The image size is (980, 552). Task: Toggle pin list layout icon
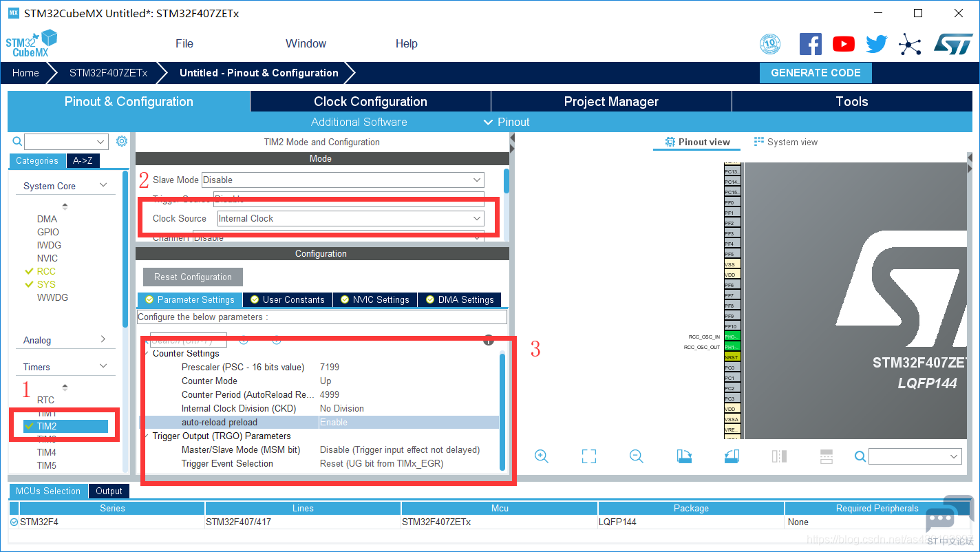click(827, 456)
